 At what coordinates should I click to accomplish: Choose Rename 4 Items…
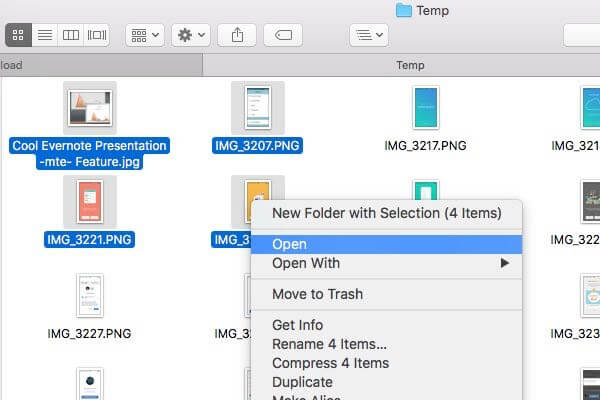386,344
